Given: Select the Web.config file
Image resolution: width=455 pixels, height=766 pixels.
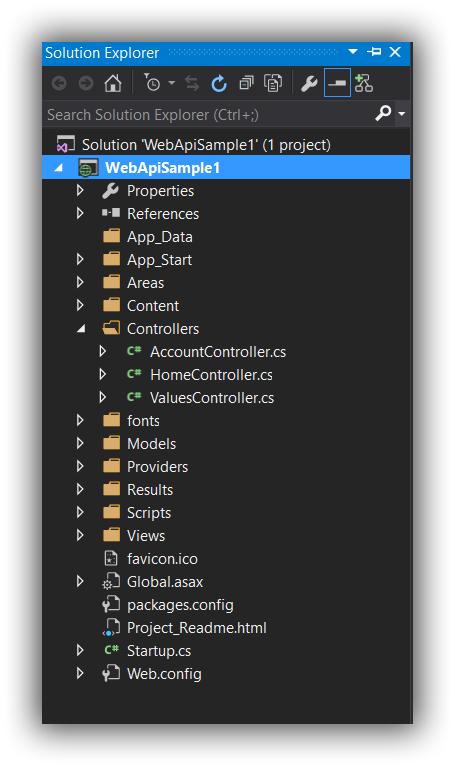Looking at the screenshot, I should point(164,674).
